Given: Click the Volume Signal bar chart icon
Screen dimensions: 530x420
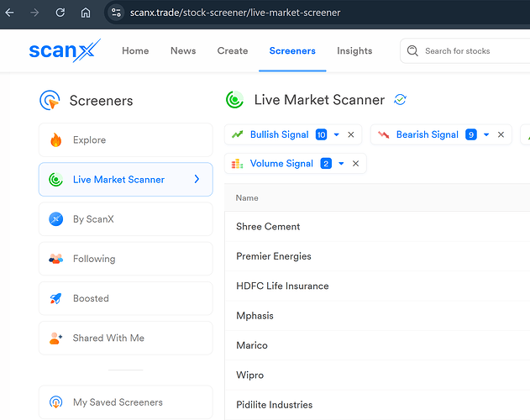Looking at the screenshot, I should 238,164.
